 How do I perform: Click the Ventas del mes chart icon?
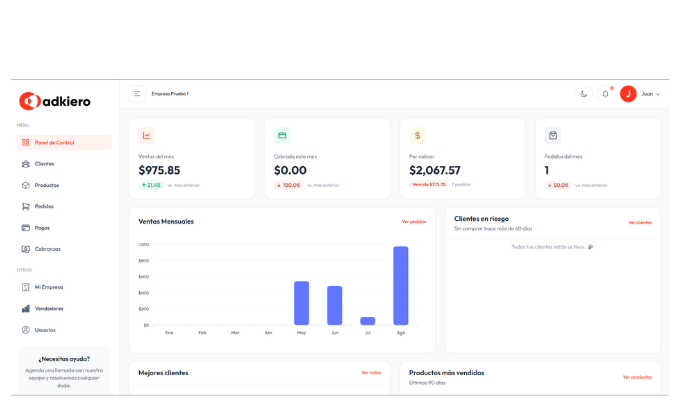147,135
